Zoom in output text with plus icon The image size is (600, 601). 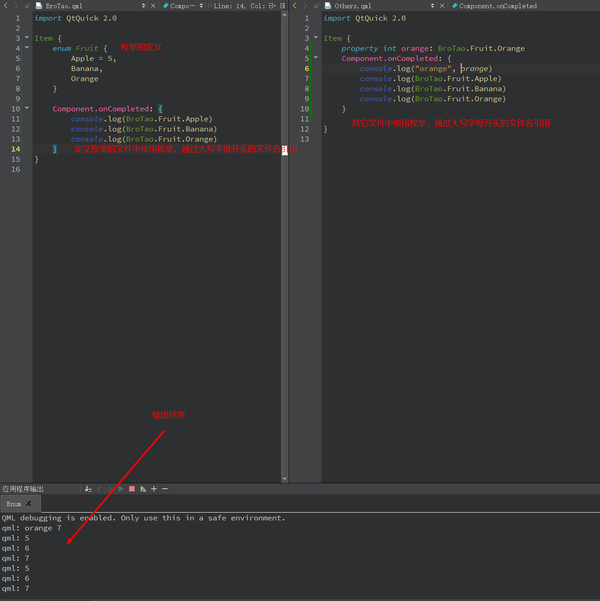154,489
